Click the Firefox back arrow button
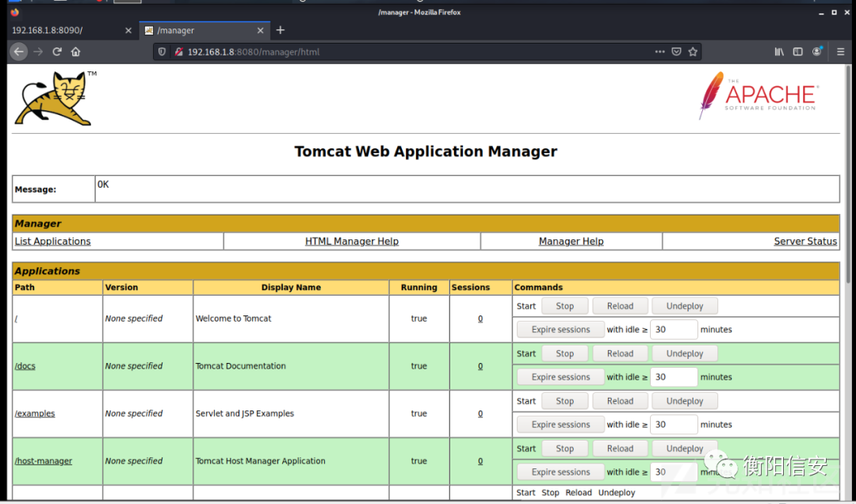Image resolution: width=856 pixels, height=504 pixels. [x=18, y=52]
